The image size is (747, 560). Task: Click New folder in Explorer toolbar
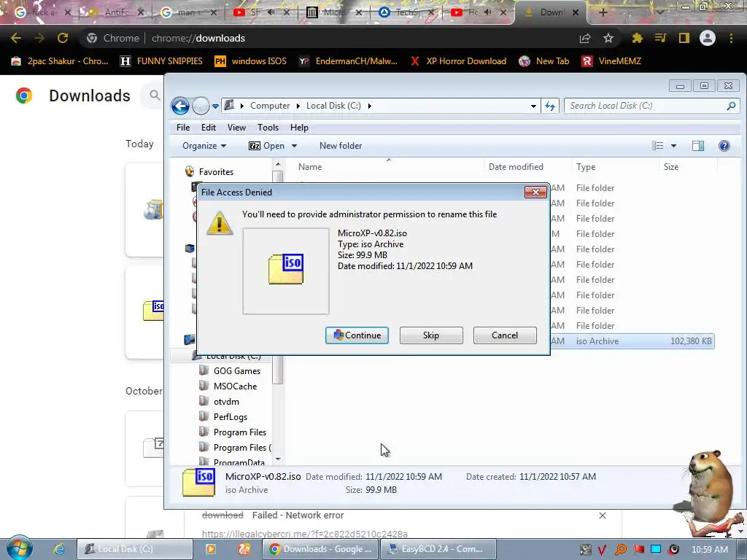[x=341, y=146]
